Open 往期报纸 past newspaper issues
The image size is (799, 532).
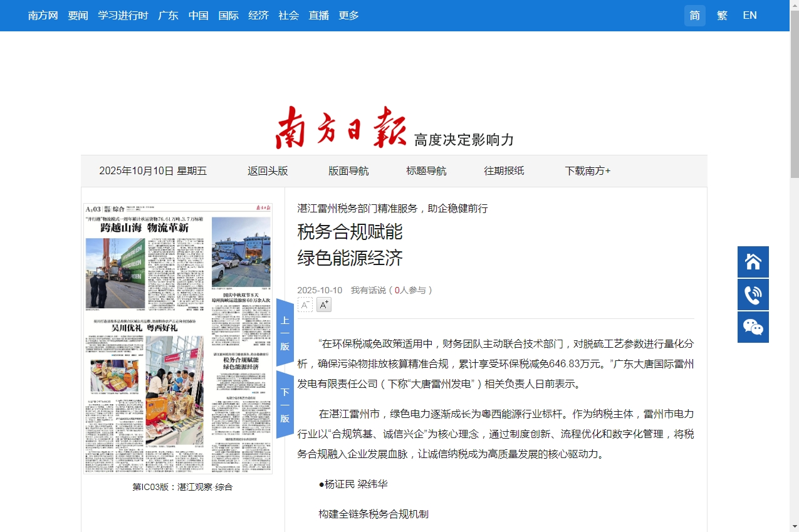point(504,170)
